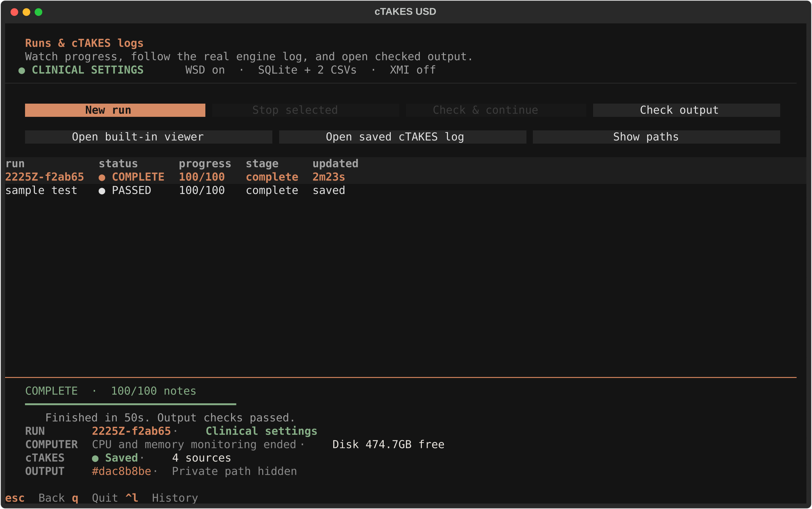Open saved cTAKES log
This screenshot has width=812, height=509.
403,137
